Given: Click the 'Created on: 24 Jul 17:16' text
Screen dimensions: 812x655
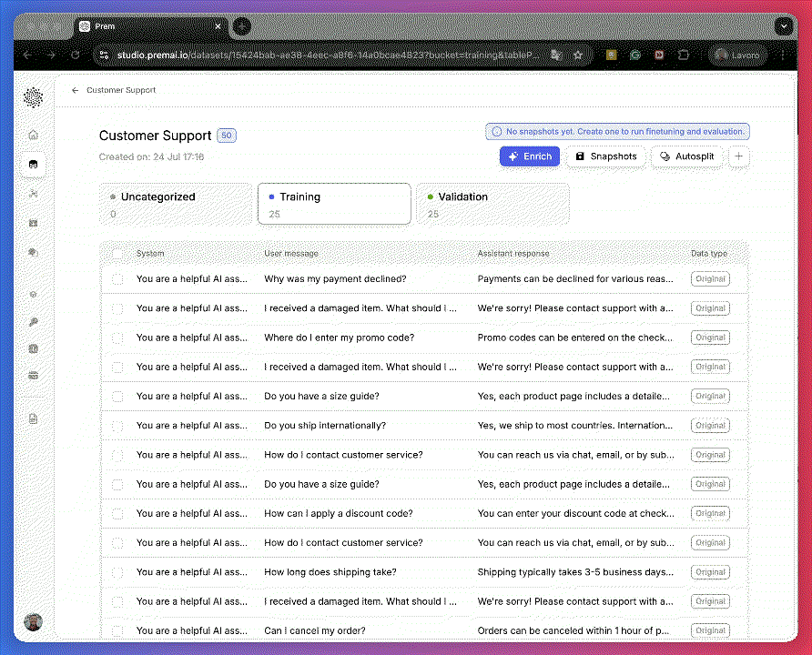Looking at the screenshot, I should pos(151,156).
